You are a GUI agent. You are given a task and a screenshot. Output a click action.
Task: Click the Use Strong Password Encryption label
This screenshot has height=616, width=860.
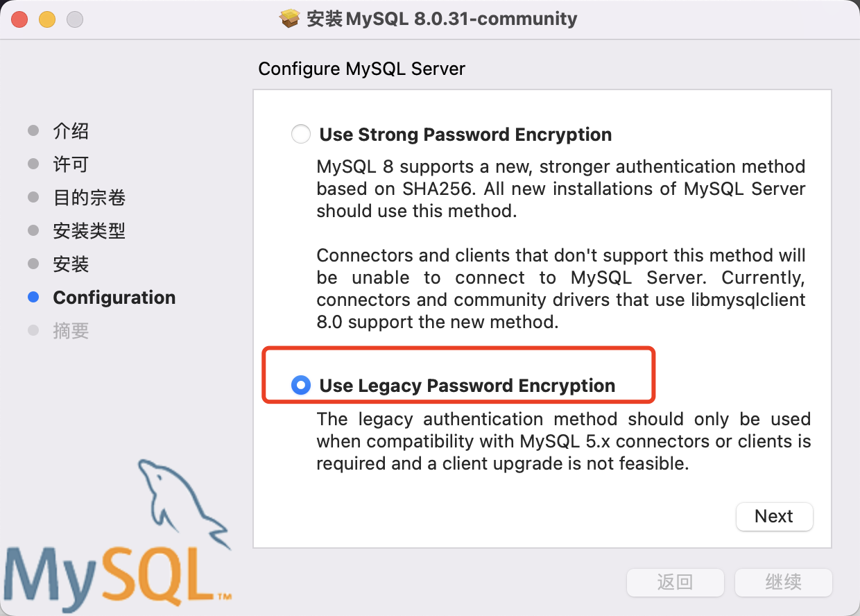coord(465,134)
